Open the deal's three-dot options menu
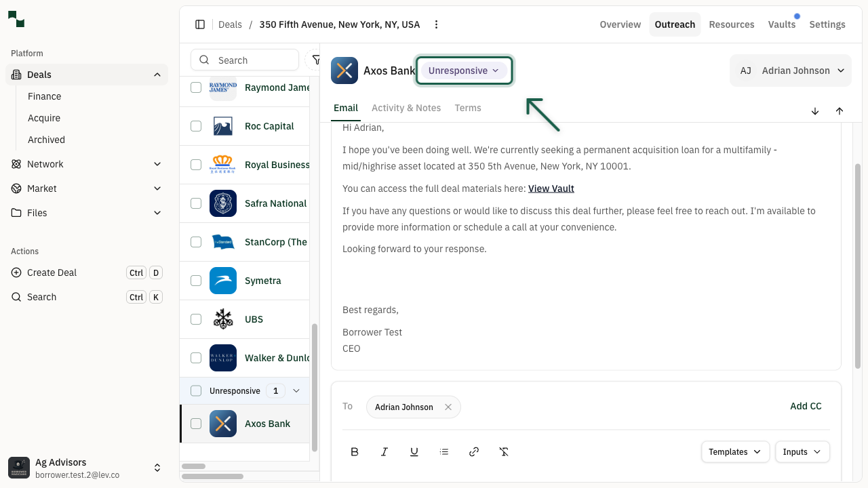Viewport: 868px width, 488px height. point(437,24)
